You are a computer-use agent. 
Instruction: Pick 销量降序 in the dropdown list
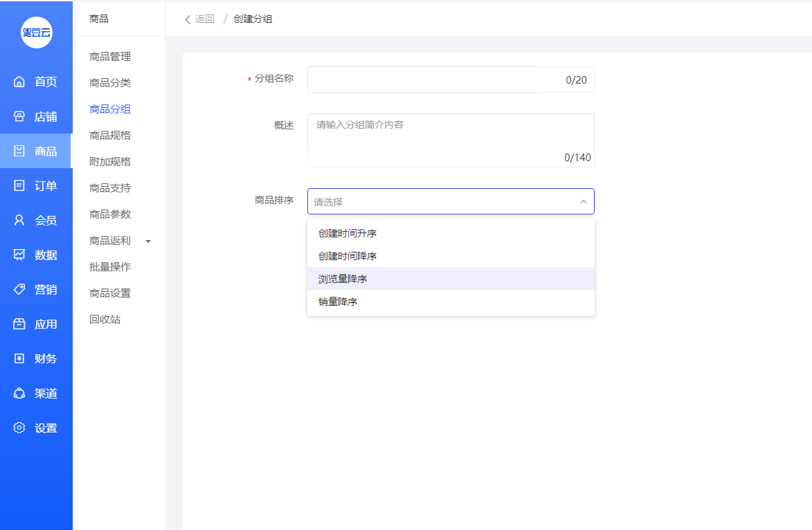338,302
